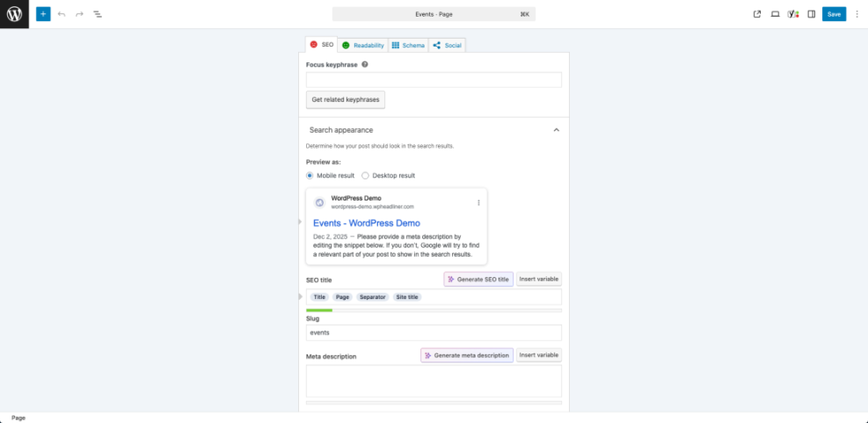The width and height of the screenshot is (868, 423).
Task: Click the Separator variable tag
Action: pos(373,296)
